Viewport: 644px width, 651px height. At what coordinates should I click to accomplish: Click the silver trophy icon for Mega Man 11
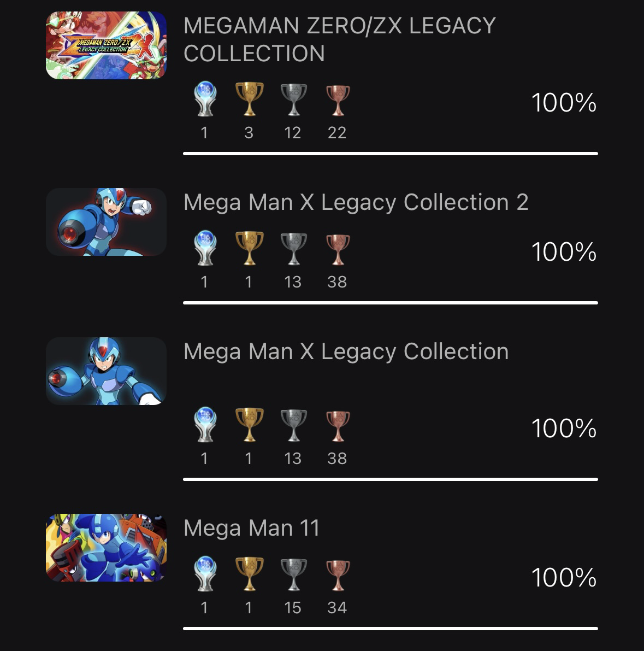(294, 574)
